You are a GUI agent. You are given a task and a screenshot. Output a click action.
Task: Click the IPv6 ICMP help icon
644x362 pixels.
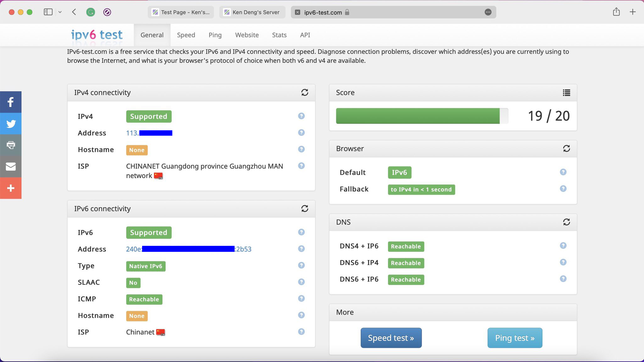click(301, 298)
